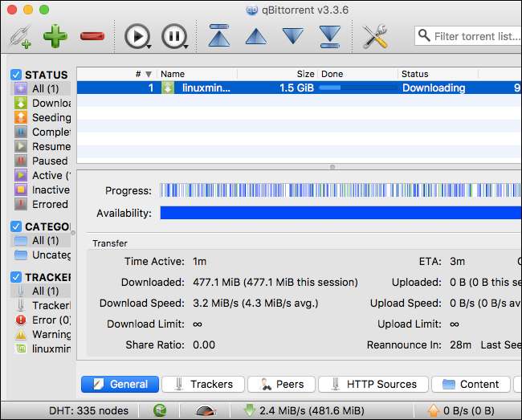Screen dimensions: 522x420
Task: Move torrent up in queue
Action: click(255, 36)
